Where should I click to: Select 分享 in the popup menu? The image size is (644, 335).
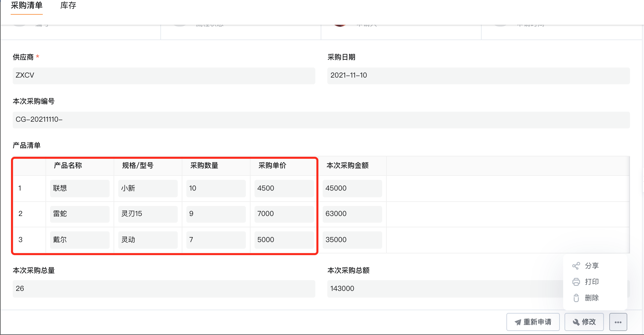(x=592, y=266)
